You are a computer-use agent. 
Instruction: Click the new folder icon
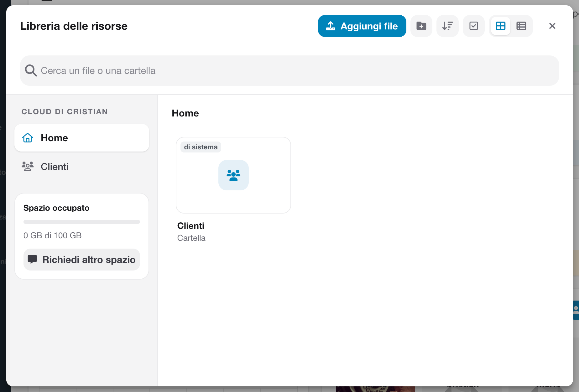[421, 26]
